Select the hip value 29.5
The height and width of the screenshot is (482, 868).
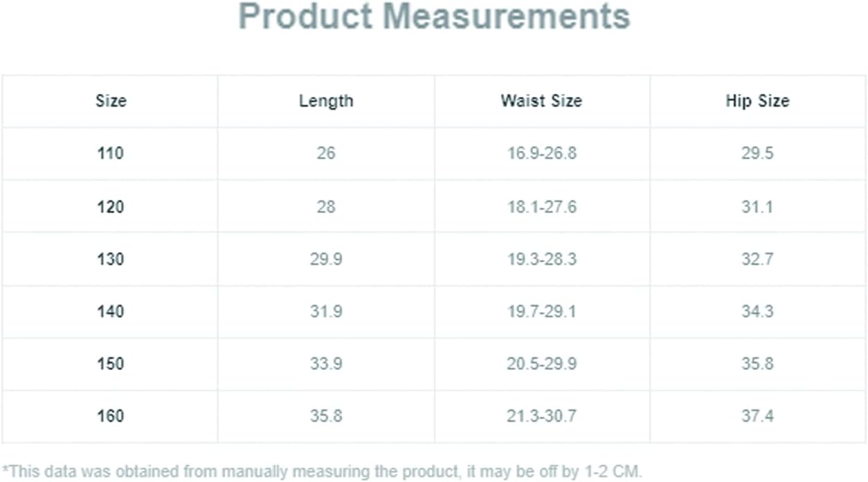(x=757, y=154)
